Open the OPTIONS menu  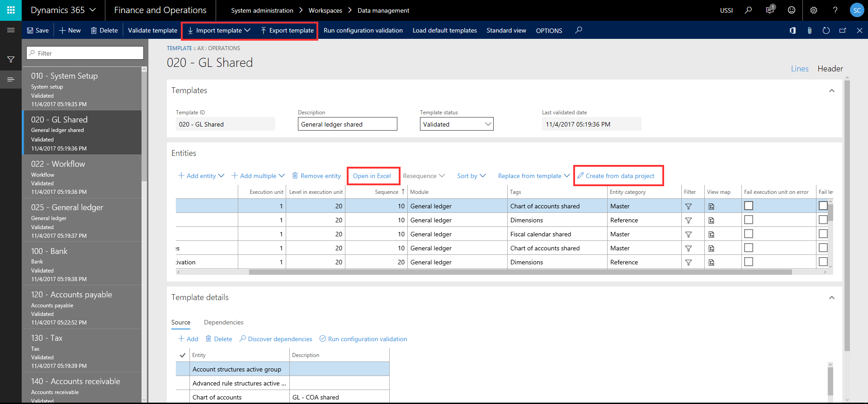[549, 30]
